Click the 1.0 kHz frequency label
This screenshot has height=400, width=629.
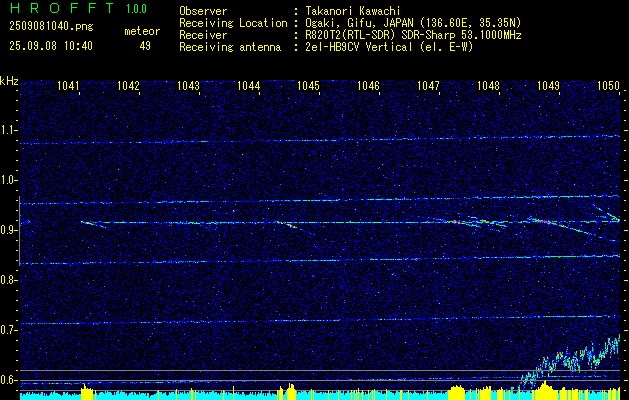tap(8, 180)
